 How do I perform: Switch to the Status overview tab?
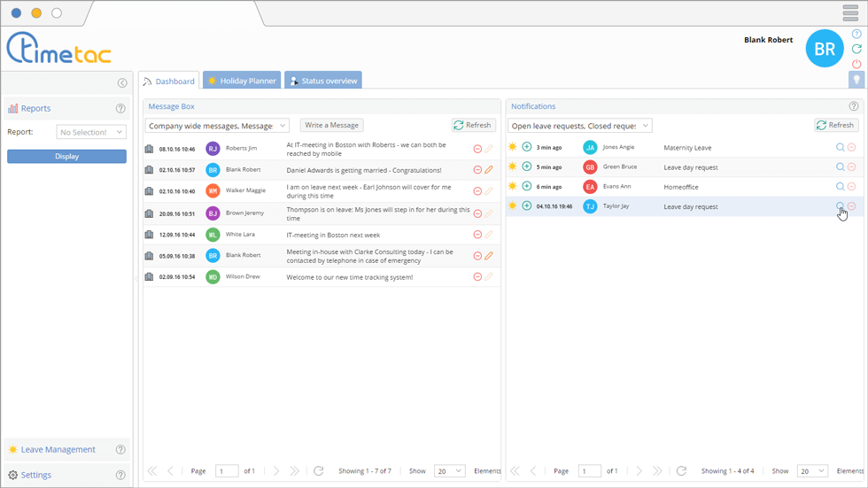[x=323, y=81]
